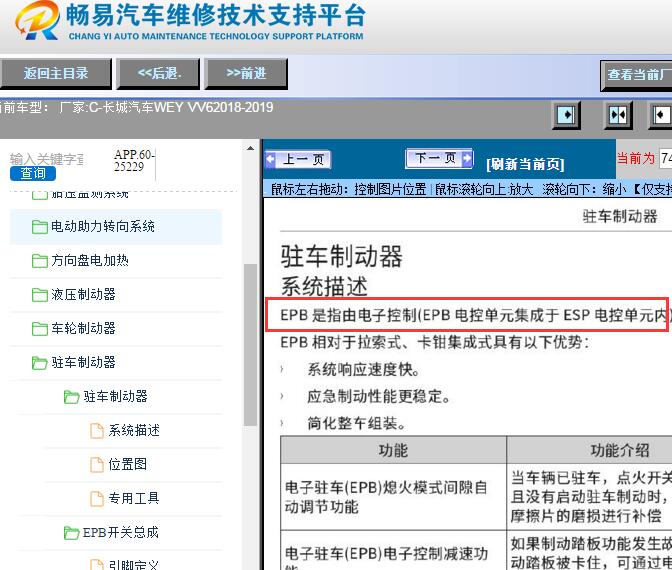Open 系统描述 document
This screenshot has height=570, width=672.
tap(134, 430)
